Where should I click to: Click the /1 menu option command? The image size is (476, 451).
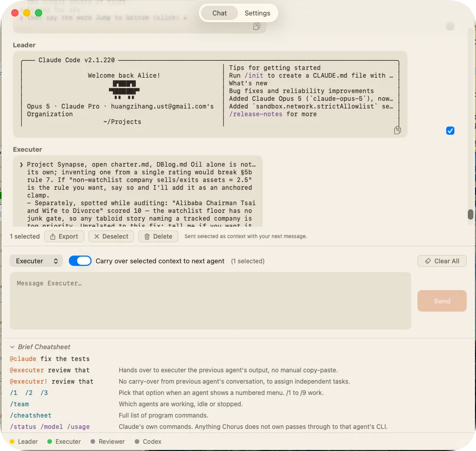coord(14,393)
